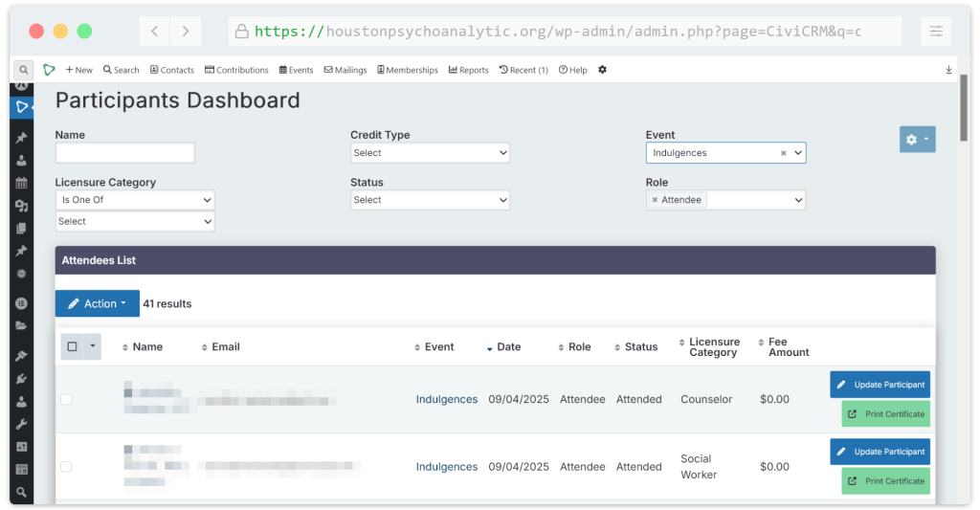980x510 pixels.
Task: Go back in the browser
Action: click(154, 32)
